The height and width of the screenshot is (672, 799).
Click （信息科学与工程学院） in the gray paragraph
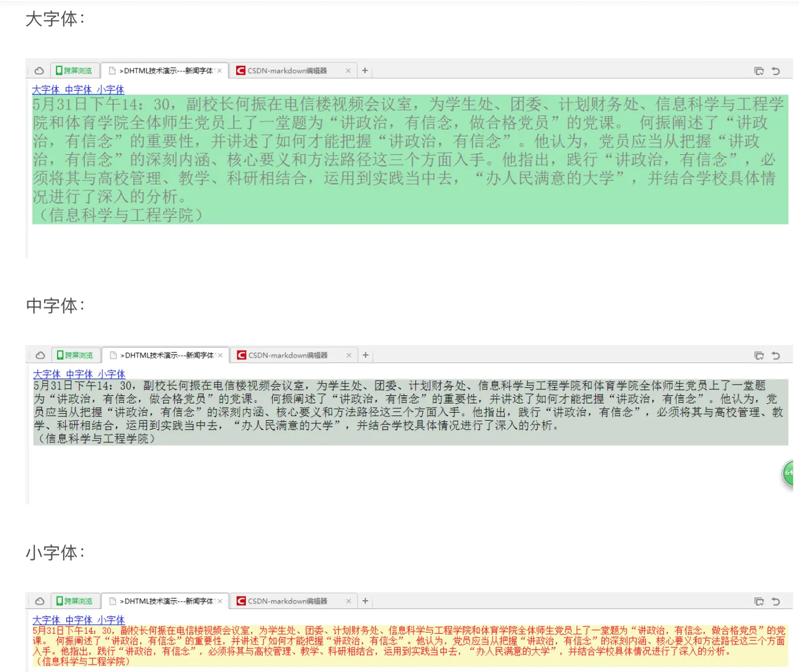click(x=96, y=438)
